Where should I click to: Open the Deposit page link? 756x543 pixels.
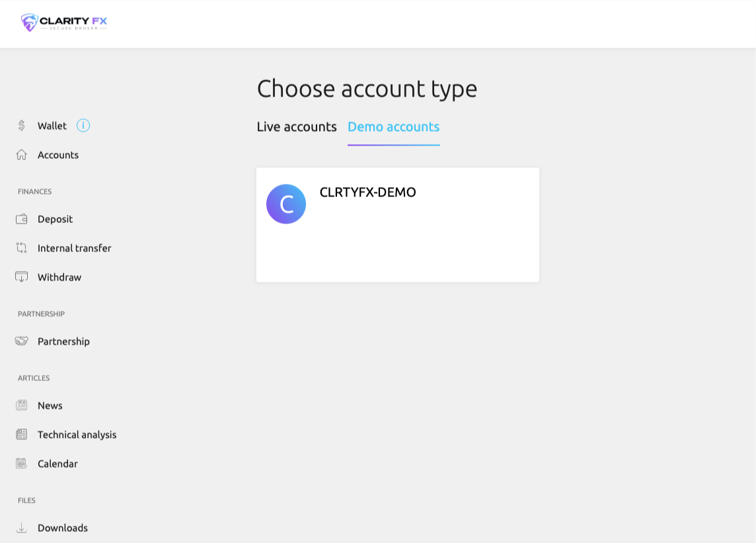coord(55,219)
